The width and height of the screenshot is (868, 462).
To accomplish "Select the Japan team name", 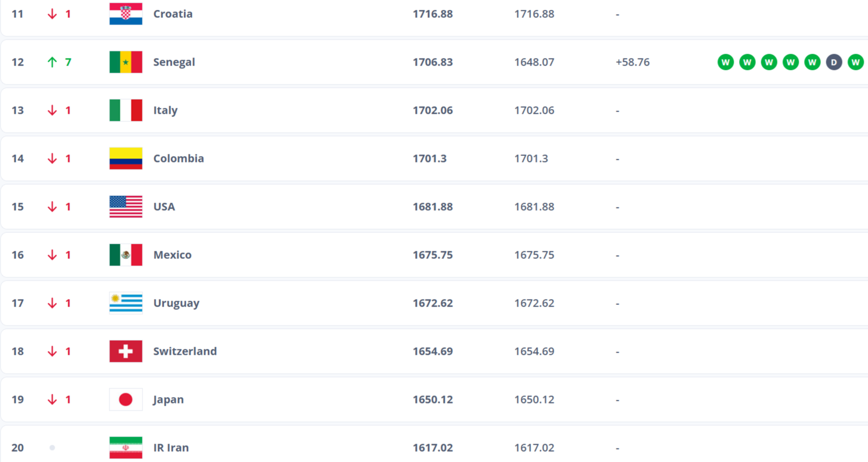I will 169,400.
